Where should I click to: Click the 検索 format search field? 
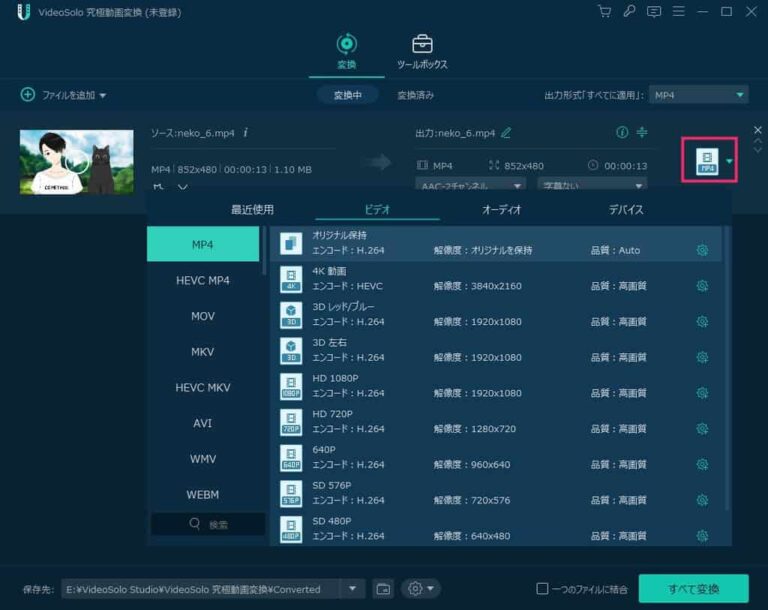208,524
